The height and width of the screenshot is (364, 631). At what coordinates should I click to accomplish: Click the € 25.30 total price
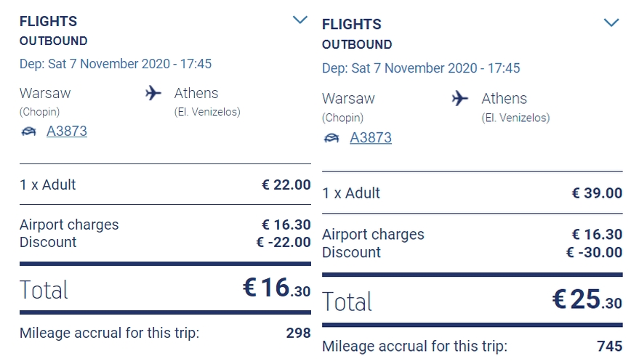tap(587, 299)
